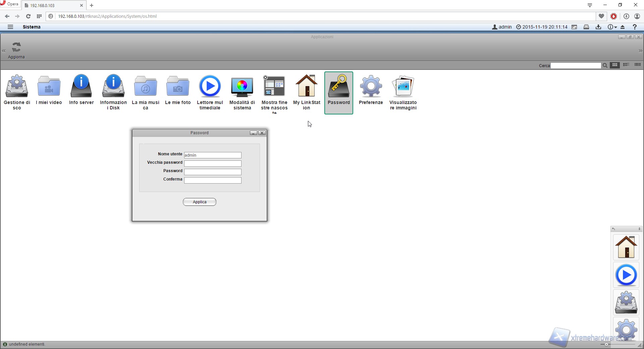Adjust the icon size zoom slider
644x349 pixels.
(x=606, y=344)
